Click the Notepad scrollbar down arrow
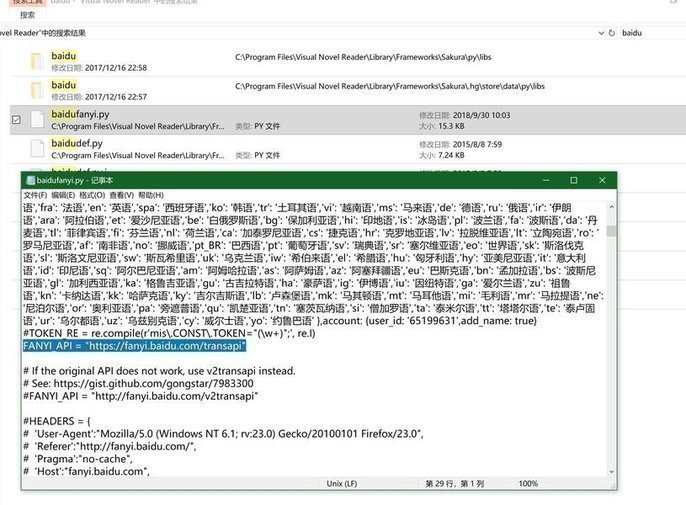 point(611,472)
